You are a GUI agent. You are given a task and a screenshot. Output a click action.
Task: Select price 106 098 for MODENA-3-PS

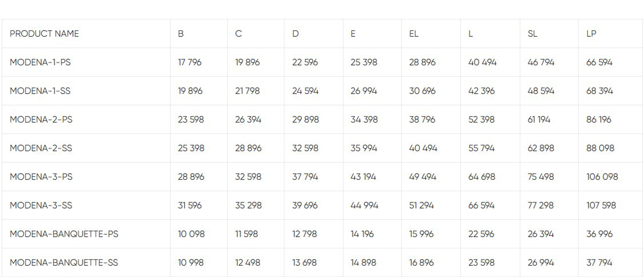pos(602,177)
